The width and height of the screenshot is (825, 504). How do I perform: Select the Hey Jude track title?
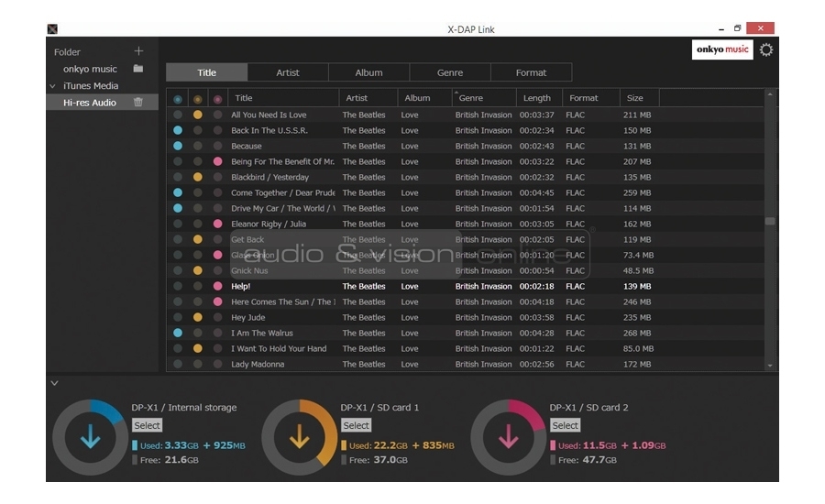[247, 317]
